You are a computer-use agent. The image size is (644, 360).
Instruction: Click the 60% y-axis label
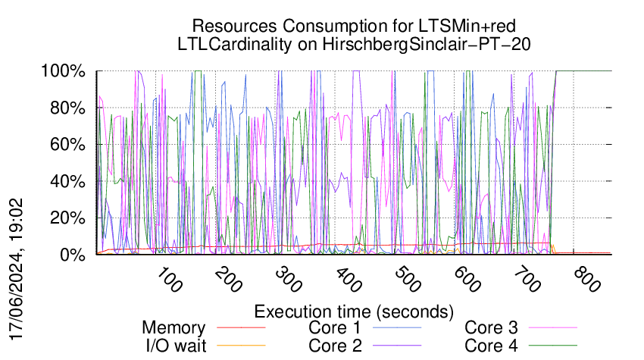67,145
